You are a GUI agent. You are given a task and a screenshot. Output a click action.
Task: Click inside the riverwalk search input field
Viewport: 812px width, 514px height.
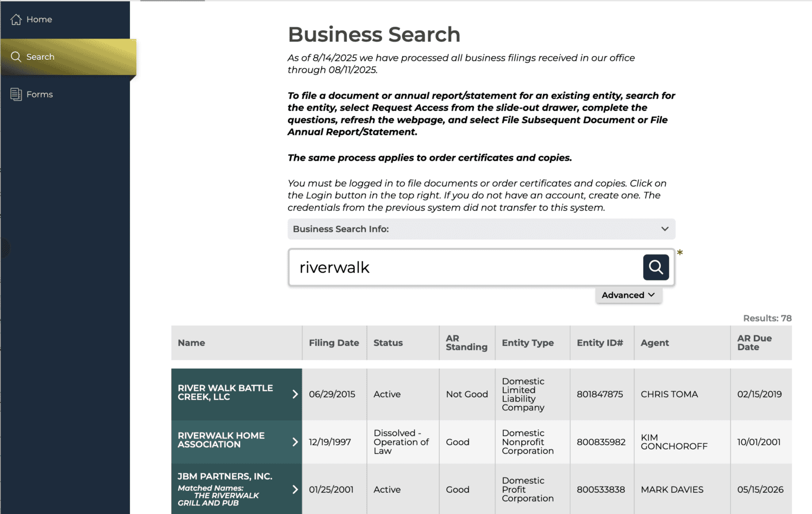(465, 267)
